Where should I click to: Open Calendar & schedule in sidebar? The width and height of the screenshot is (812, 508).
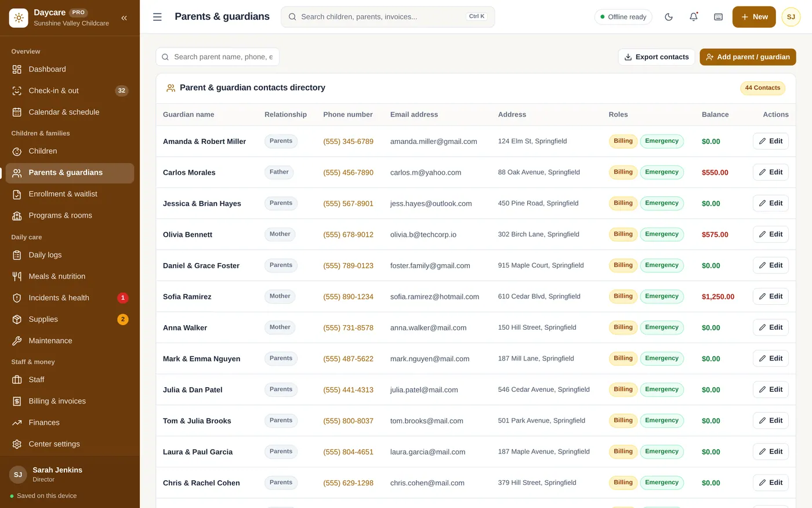pyautogui.click(x=70, y=112)
